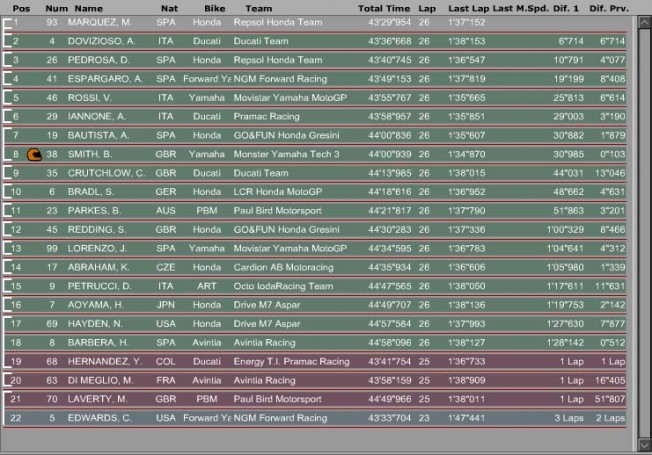Click total time 43'29"954 for Marquez
Screen dimensions: 652x455
390,22
